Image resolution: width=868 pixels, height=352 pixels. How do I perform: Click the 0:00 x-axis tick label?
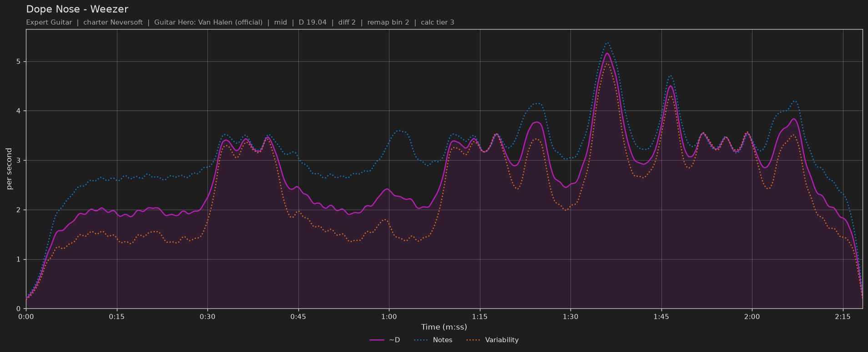point(26,317)
